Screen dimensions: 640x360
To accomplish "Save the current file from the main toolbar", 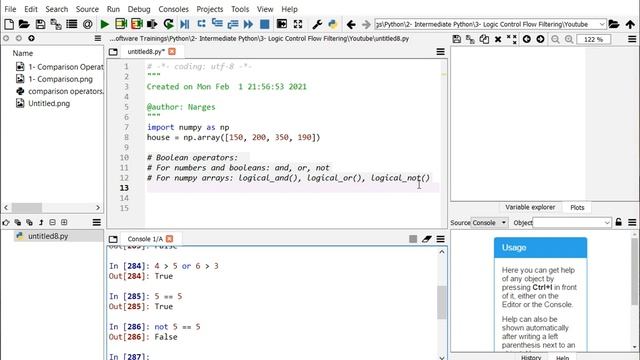I will point(40,24).
